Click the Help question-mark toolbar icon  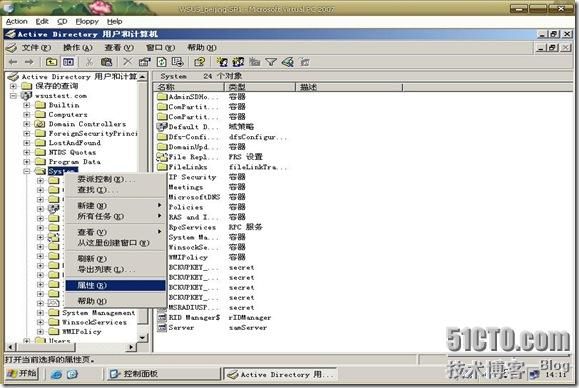click(x=200, y=62)
